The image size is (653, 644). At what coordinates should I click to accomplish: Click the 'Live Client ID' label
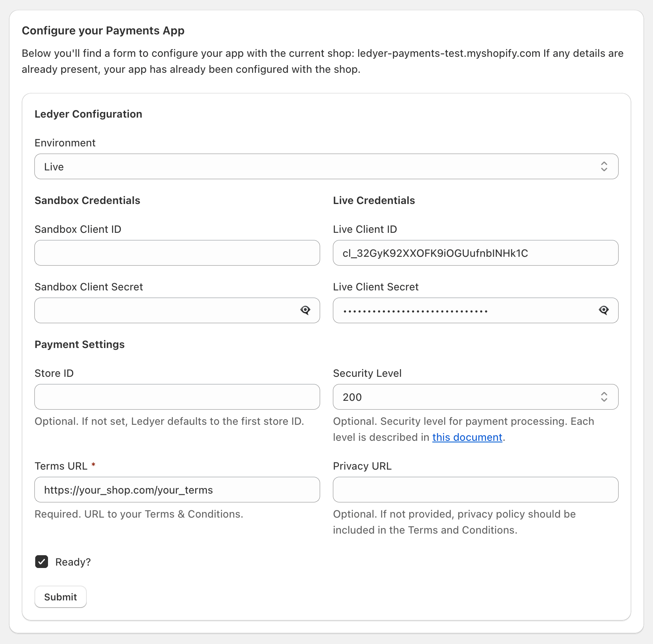click(365, 229)
